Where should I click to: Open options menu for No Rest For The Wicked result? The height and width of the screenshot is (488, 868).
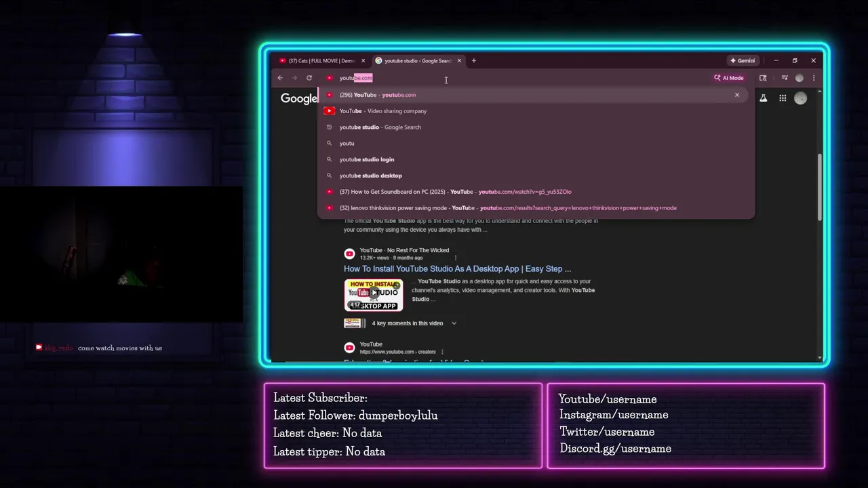click(x=456, y=258)
